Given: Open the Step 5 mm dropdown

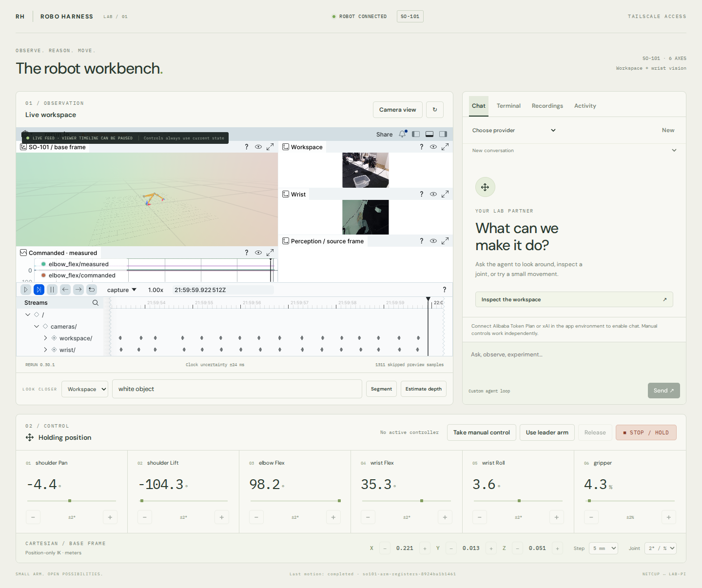Looking at the screenshot, I should [x=604, y=548].
